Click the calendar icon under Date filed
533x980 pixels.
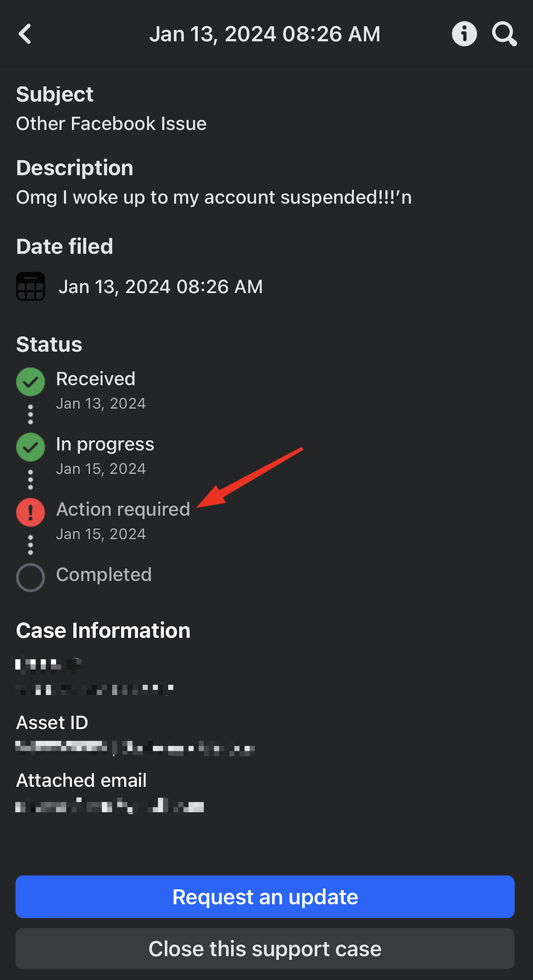pyautogui.click(x=31, y=287)
